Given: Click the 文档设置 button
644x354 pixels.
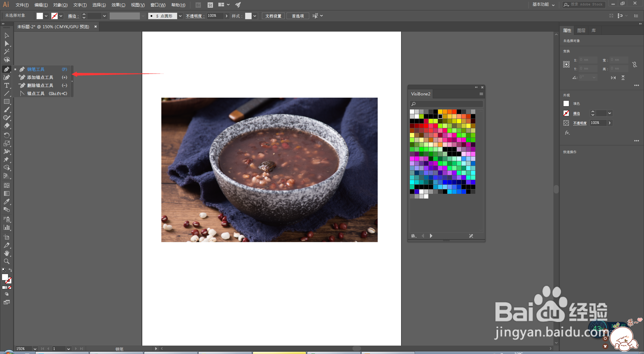Looking at the screenshot, I should [273, 16].
